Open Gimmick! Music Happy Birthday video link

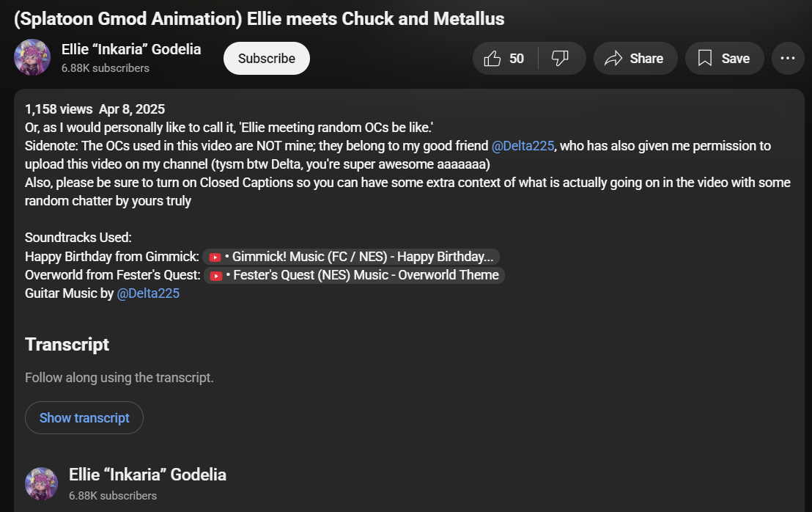click(x=351, y=257)
